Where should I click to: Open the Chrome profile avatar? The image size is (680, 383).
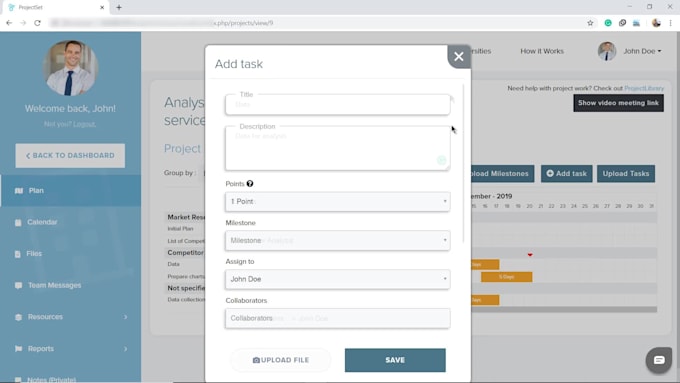pos(656,23)
